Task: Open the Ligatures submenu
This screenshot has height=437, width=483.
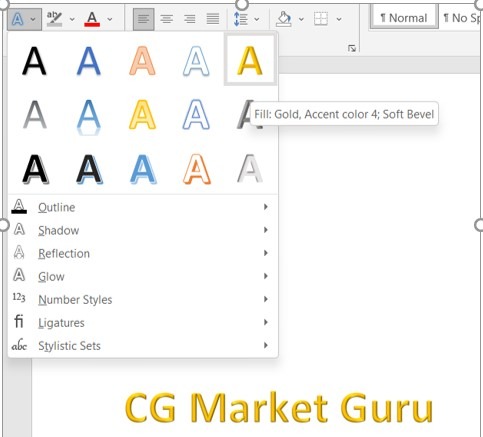Action: point(143,323)
